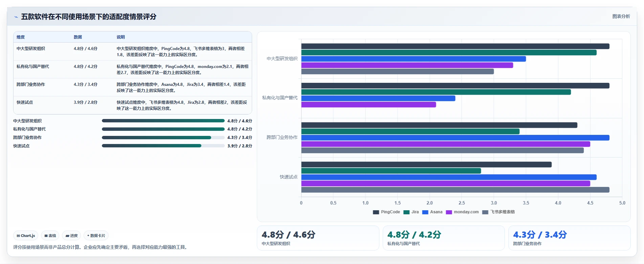Open the 4.8分 / 4.2分 data card
This screenshot has width=644, height=264.
(444, 238)
